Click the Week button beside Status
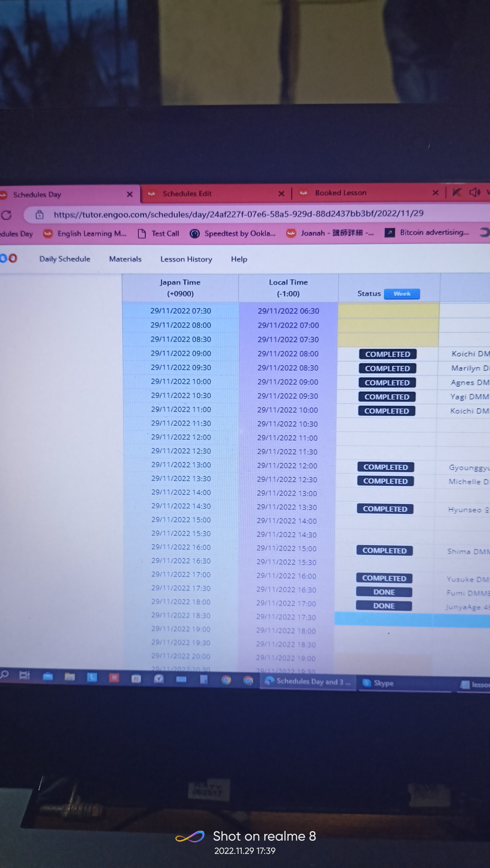 [402, 294]
